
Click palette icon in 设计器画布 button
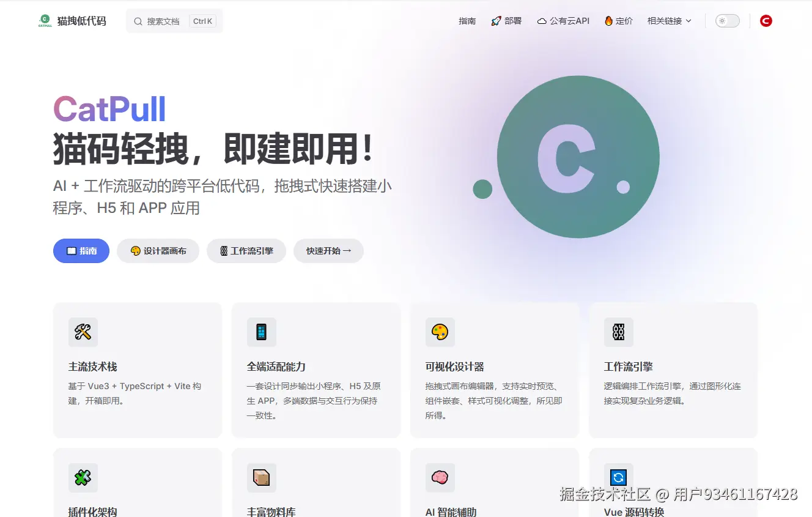136,251
